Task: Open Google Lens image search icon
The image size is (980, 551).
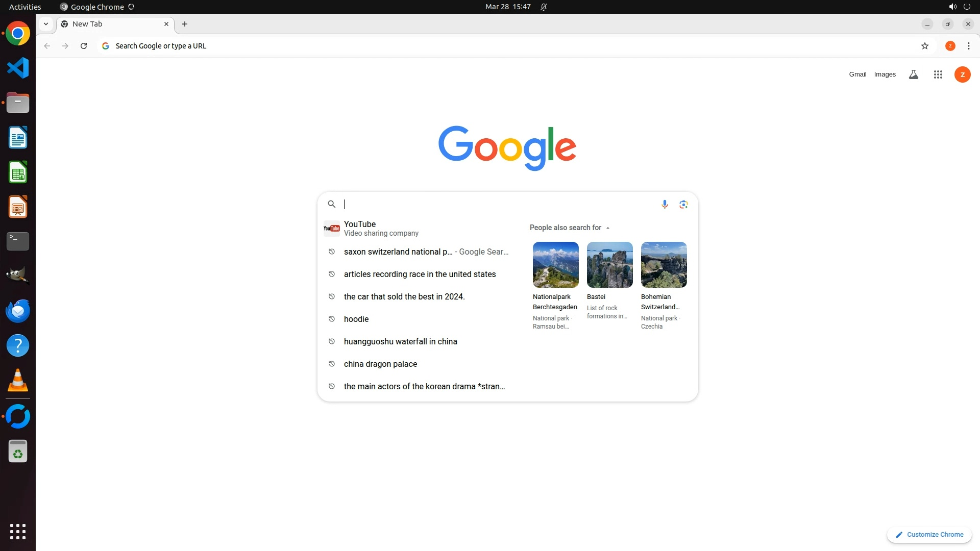Action: point(683,204)
